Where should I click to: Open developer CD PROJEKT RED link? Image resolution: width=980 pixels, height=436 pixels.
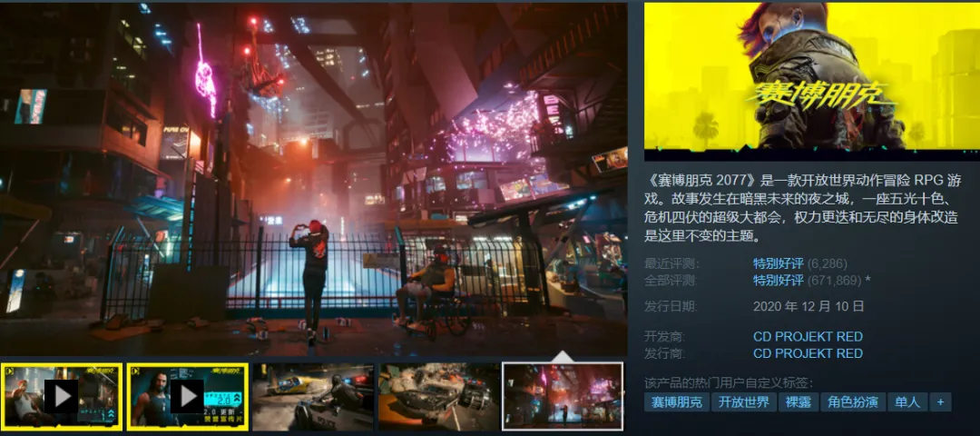[808, 337]
